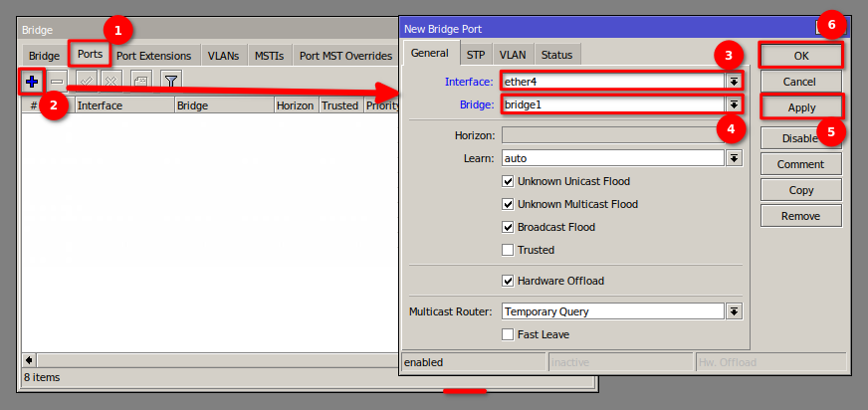The height and width of the screenshot is (410, 868).
Task: Click the blue plus add port icon
Action: click(x=32, y=81)
